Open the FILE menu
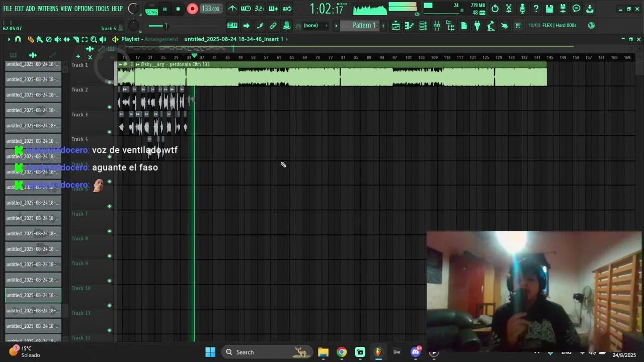 point(8,9)
